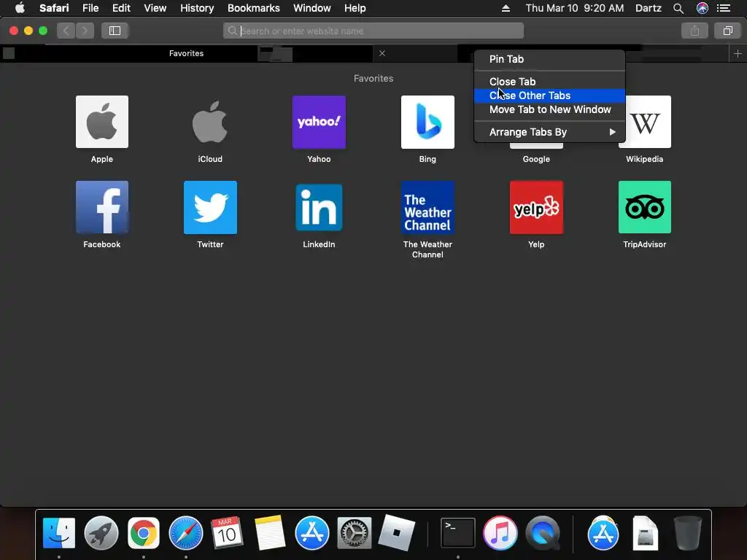
Task: Click the date and time display
Action: coord(575,8)
